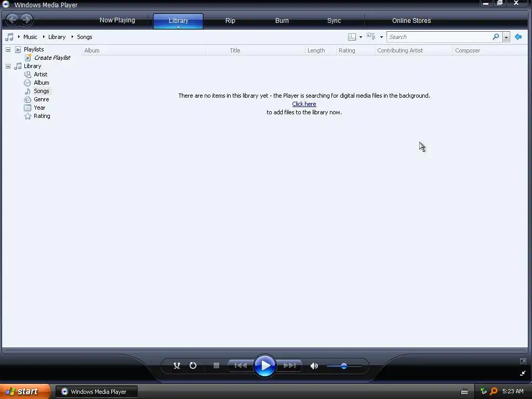The height and width of the screenshot is (399, 532).
Task: Turn repeat on
Action: [x=193, y=365]
